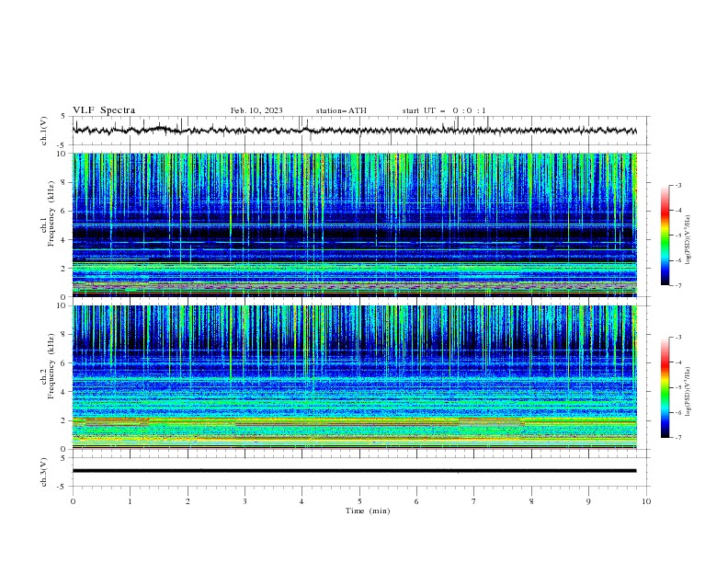Click the ch.1 colorbar "log(PSD)(V²/Hz)" label
Image resolution: width=728 pixels, height=563 pixels.
pyautogui.click(x=688, y=240)
